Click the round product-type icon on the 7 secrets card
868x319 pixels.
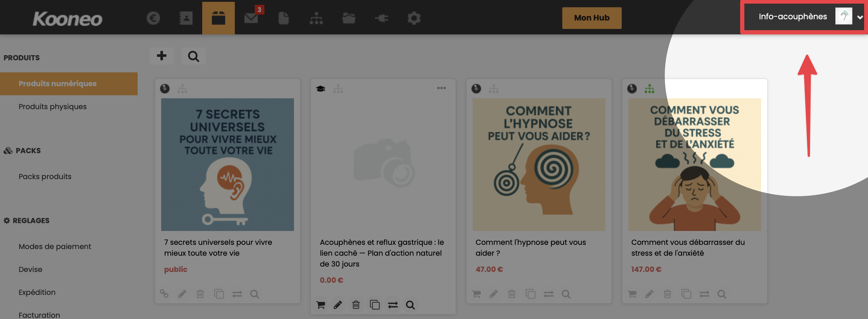164,89
